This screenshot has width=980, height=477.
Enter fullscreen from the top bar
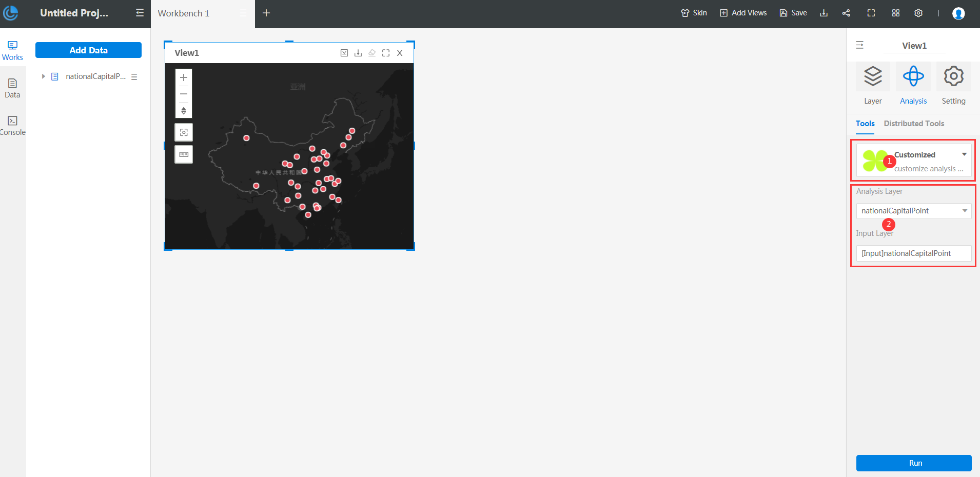coord(871,13)
